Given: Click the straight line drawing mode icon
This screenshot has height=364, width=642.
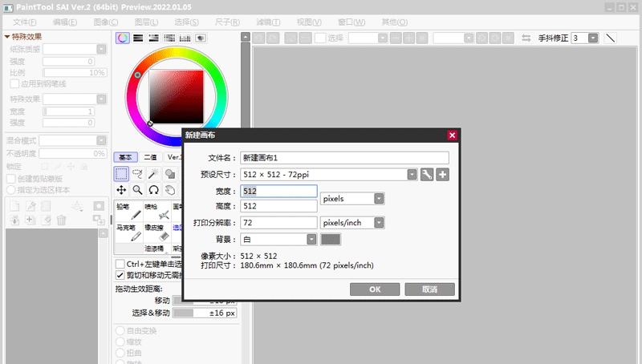Looking at the screenshot, I should click(610, 38).
